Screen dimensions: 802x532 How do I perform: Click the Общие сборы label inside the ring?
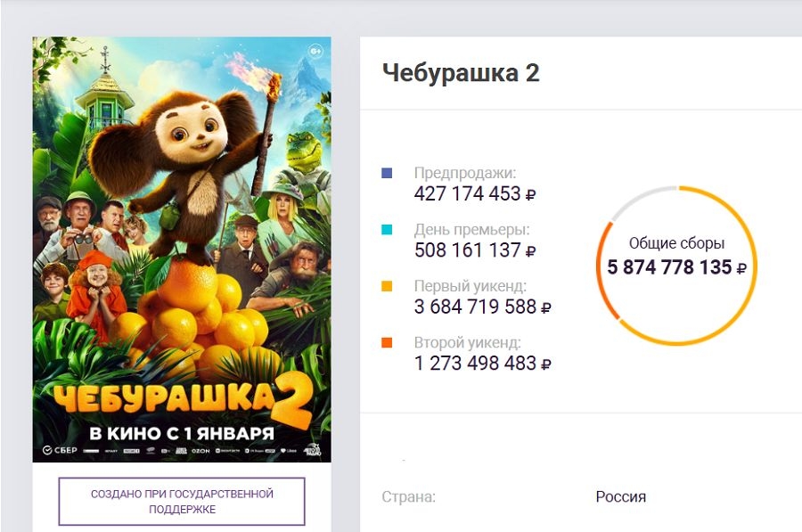tap(676, 243)
